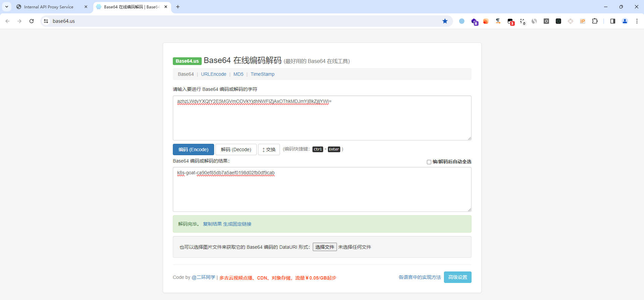Click the green Base64.us logo badge
The image size is (644, 300).
pyautogui.click(x=187, y=61)
